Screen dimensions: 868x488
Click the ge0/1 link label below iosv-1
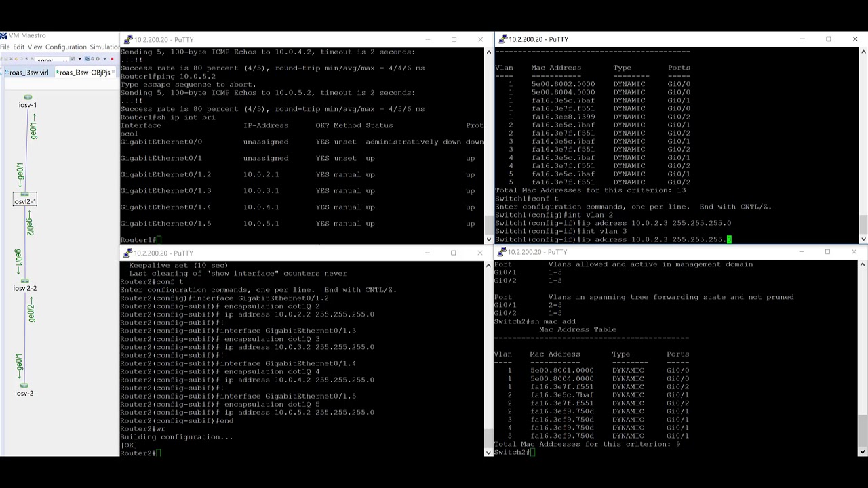click(34, 126)
